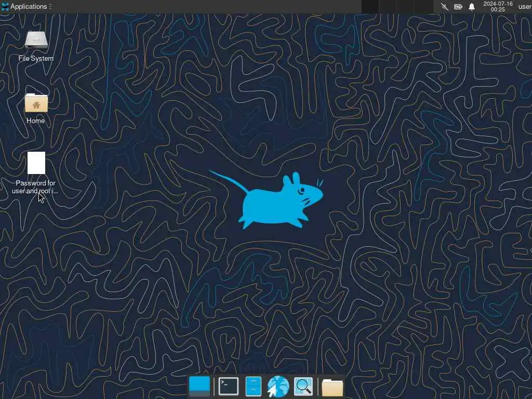Click the muted volume icon in panel
Image resolution: width=532 pixels, height=399 pixels.
[x=445, y=7]
